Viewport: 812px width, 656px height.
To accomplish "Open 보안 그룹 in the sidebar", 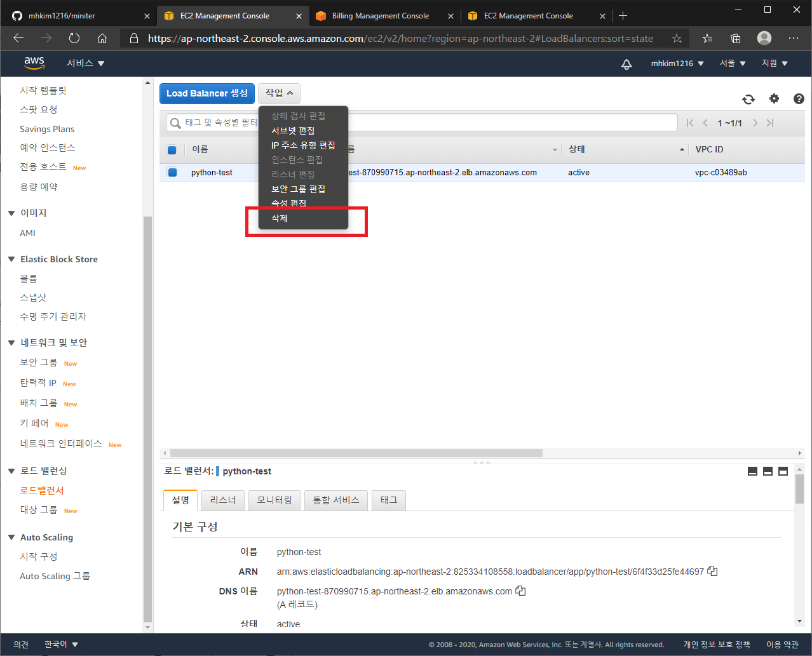I will (39, 362).
